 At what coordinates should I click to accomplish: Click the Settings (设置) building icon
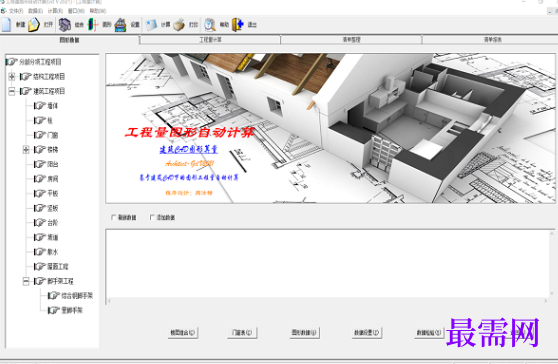tap(120, 25)
